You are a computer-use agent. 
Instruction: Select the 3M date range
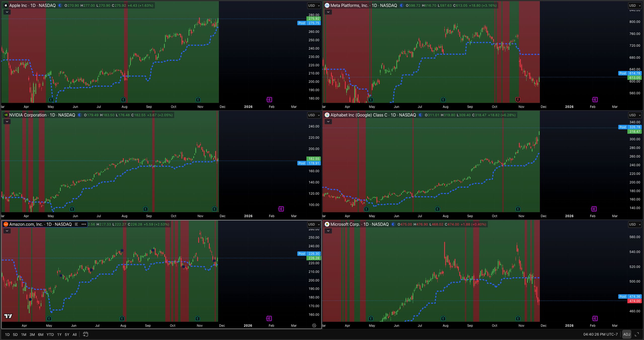tap(32, 334)
